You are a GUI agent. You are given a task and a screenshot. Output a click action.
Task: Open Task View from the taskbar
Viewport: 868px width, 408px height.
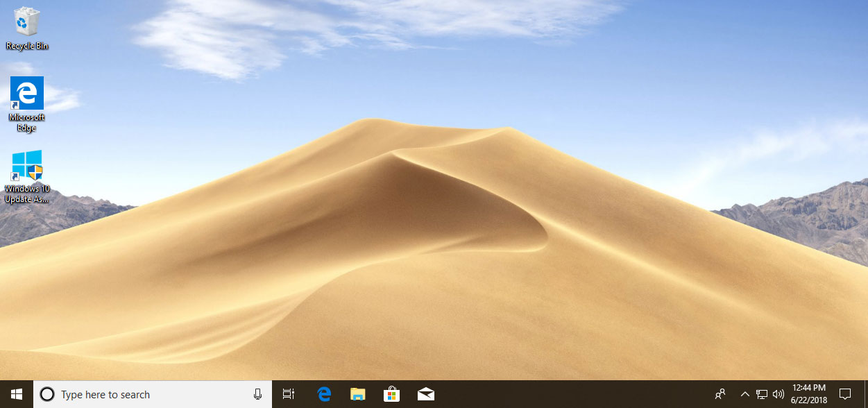click(x=289, y=394)
